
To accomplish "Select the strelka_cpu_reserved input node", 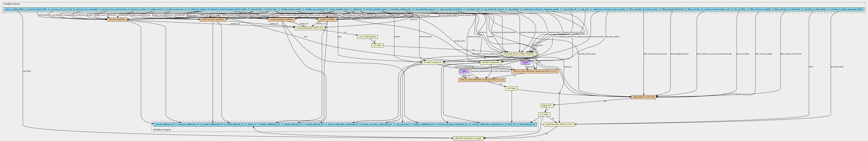I will point(315,9).
